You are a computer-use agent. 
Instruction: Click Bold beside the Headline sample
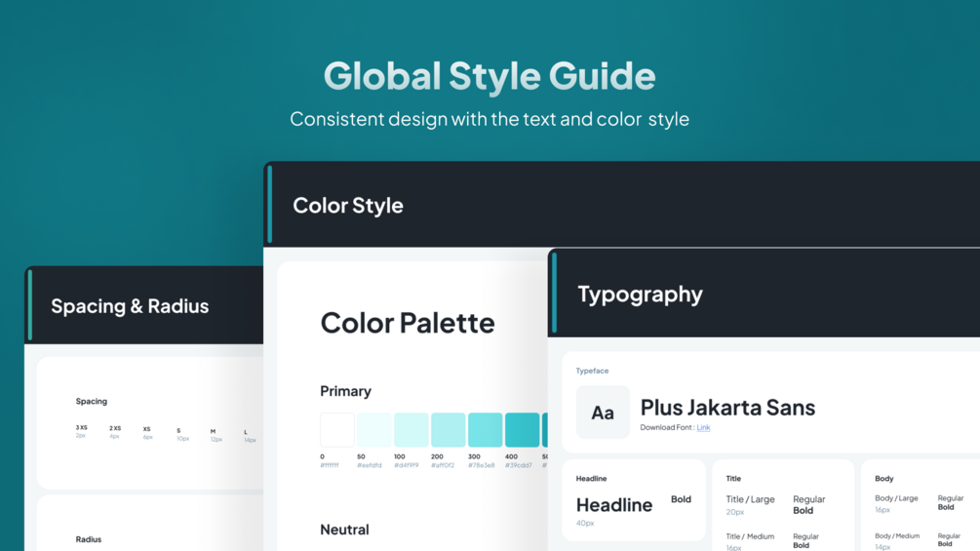coord(681,499)
